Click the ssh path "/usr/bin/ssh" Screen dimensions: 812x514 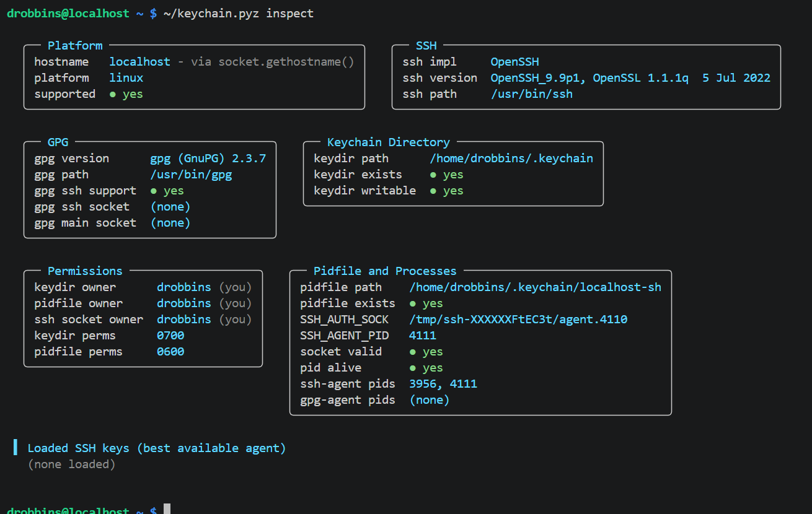pos(532,94)
